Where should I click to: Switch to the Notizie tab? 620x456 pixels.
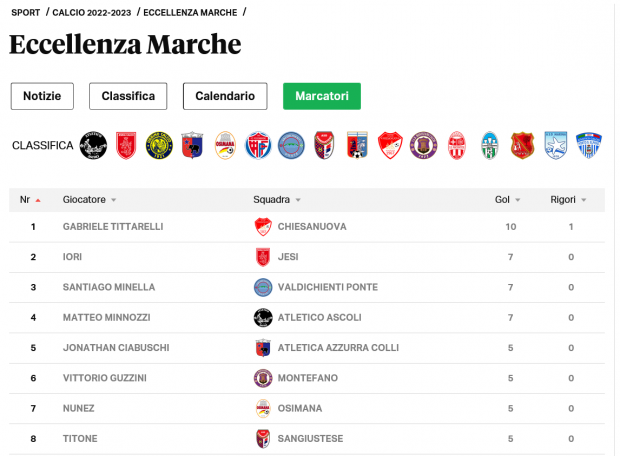pos(42,96)
